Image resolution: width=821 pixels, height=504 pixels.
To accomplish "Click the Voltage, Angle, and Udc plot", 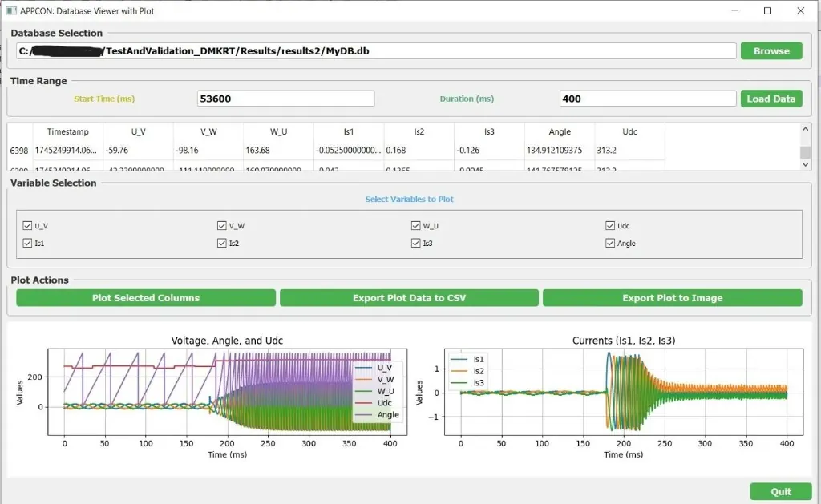I will (227, 392).
